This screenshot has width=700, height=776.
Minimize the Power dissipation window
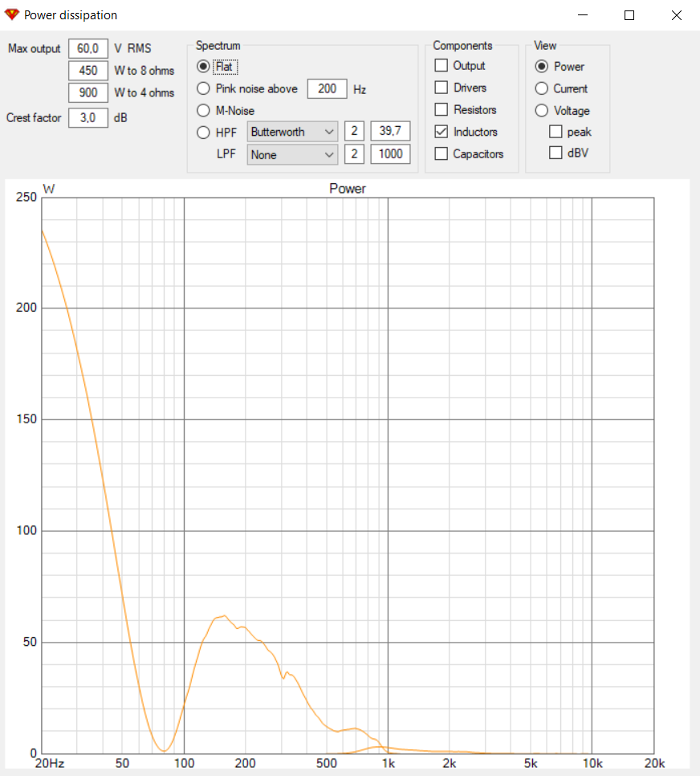(x=583, y=15)
